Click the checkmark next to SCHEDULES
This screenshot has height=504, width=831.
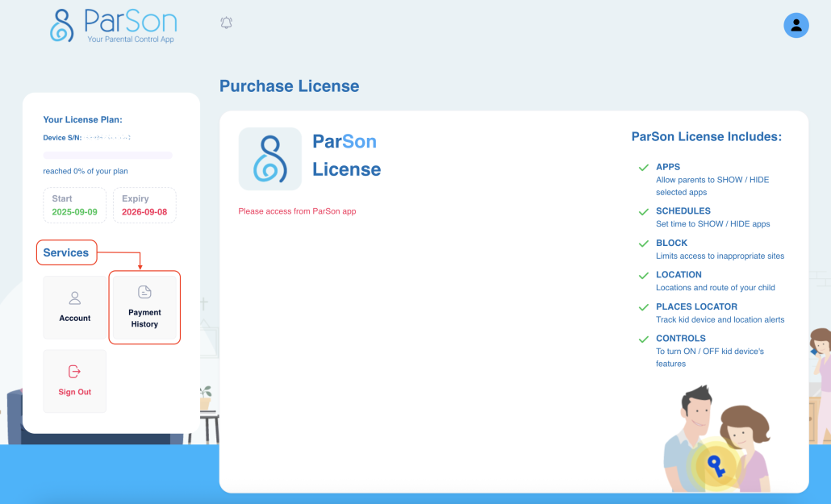pyautogui.click(x=644, y=212)
